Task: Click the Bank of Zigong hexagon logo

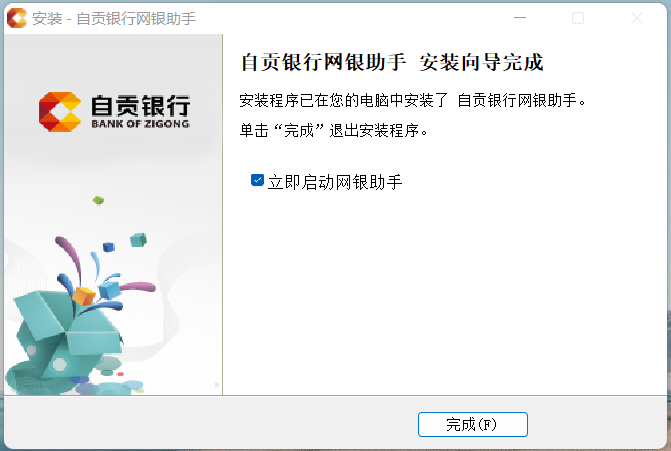Action: [x=60, y=112]
